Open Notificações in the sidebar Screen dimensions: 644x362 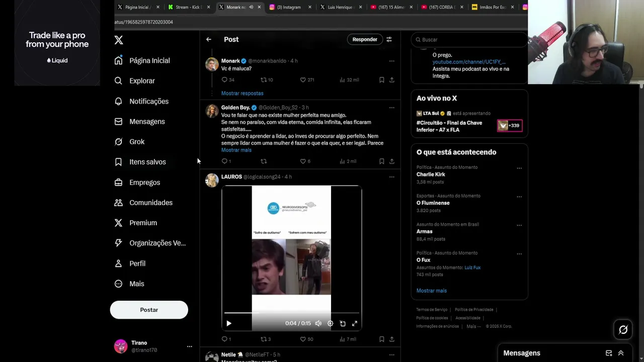[x=141, y=101]
